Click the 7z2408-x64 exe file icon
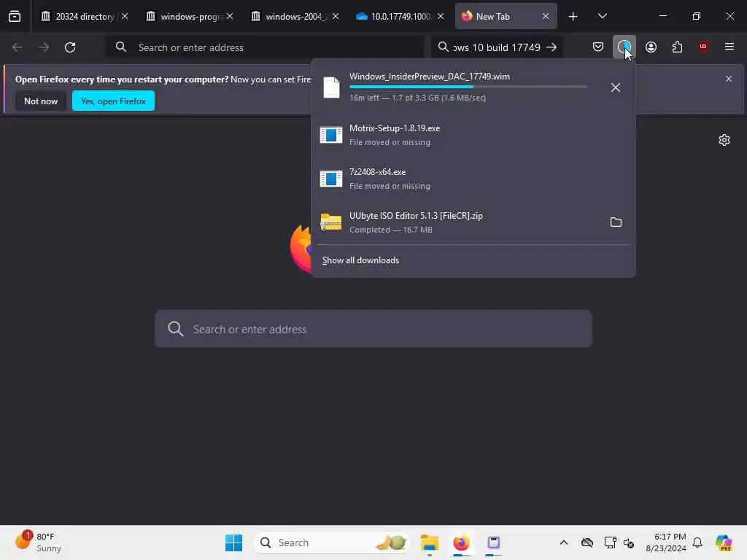The width and height of the screenshot is (747, 560). point(331,179)
